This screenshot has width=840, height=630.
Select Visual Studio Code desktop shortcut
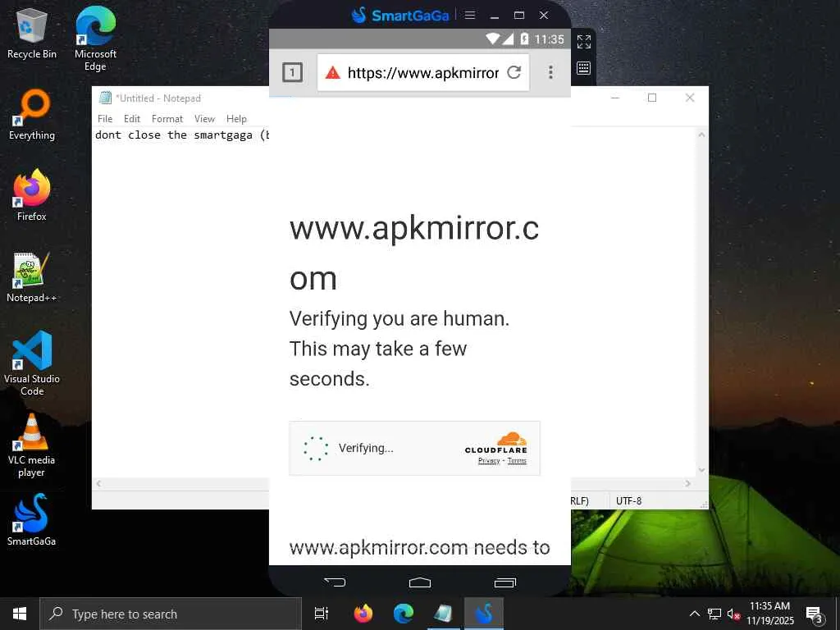click(32, 363)
